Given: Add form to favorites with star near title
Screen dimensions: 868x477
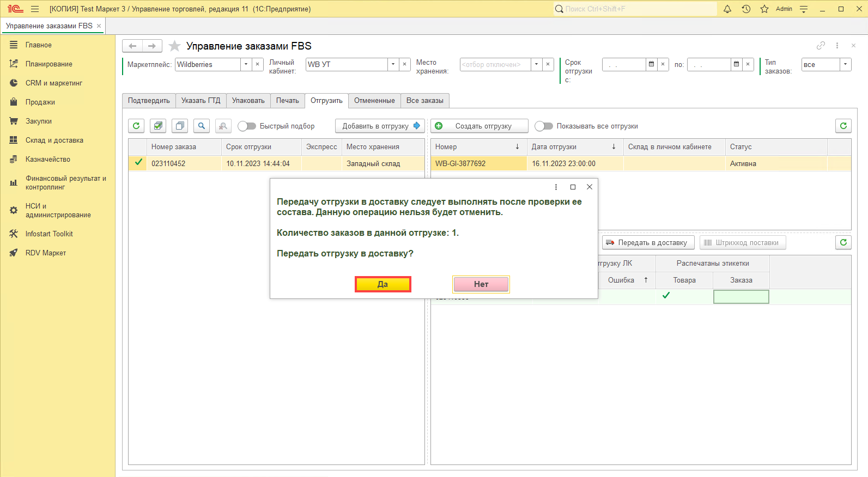Looking at the screenshot, I should coord(174,46).
